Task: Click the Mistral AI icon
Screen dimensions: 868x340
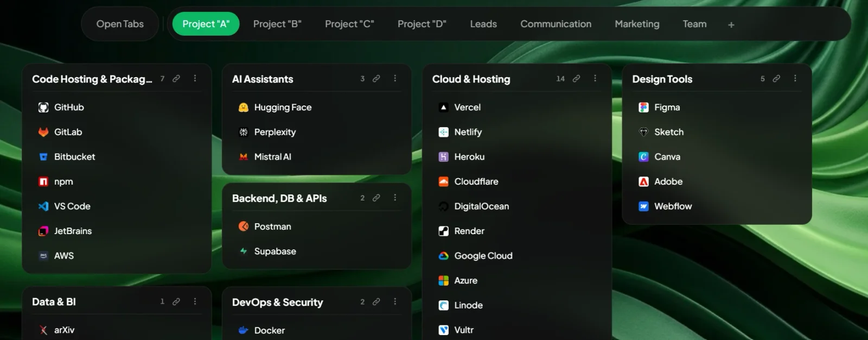Action: [244, 157]
